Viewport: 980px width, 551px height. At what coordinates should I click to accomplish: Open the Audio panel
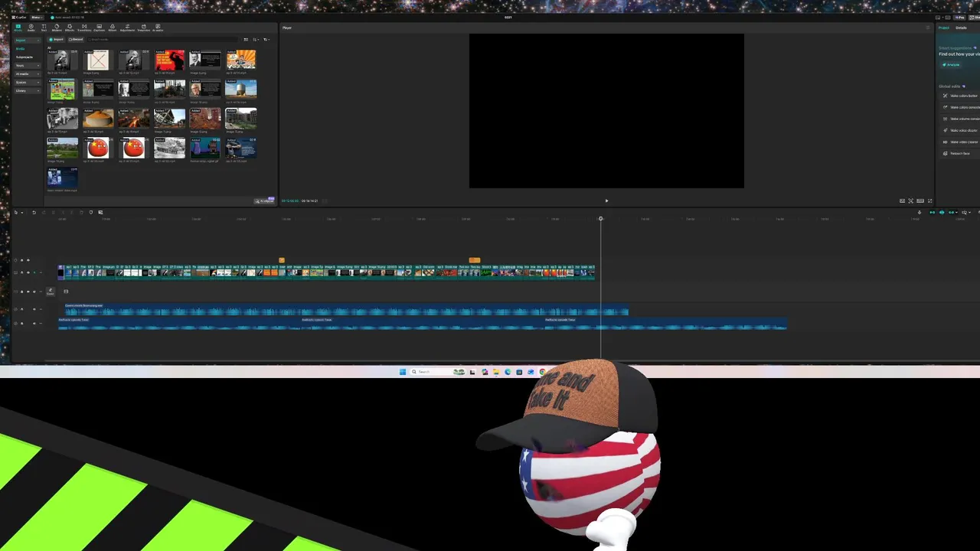click(x=31, y=28)
